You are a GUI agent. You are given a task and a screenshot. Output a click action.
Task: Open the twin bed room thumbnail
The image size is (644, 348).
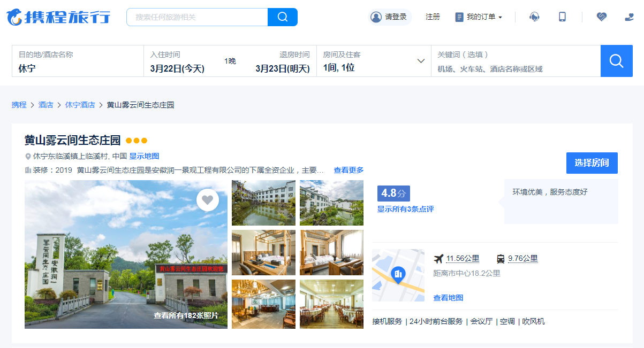pos(331,252)
